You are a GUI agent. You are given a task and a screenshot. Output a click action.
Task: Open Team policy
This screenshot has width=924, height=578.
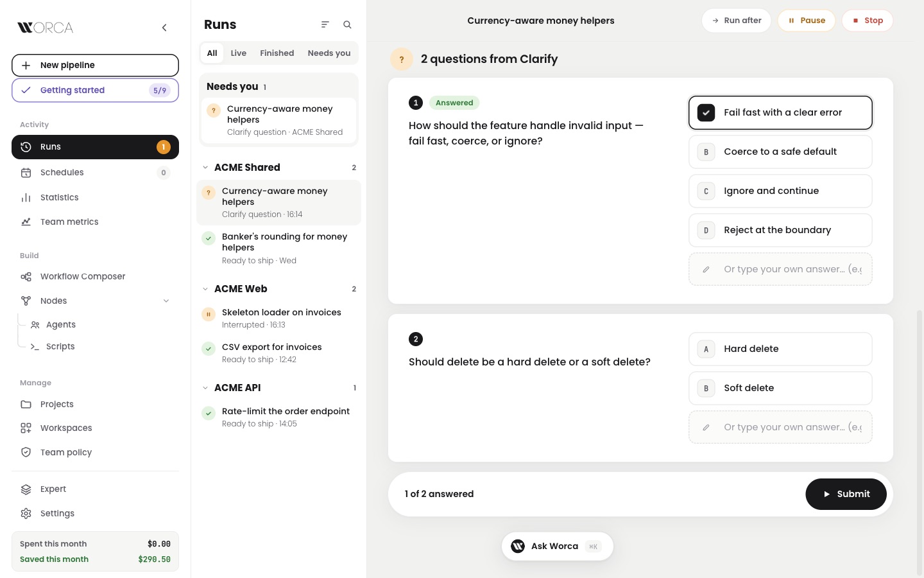(95, 452)
